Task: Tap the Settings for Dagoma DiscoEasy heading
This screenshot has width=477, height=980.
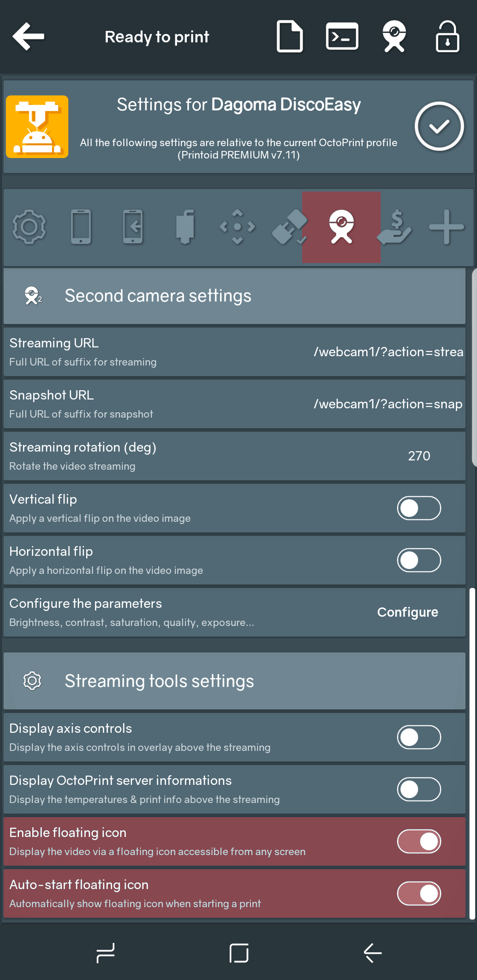Action: 238,105
